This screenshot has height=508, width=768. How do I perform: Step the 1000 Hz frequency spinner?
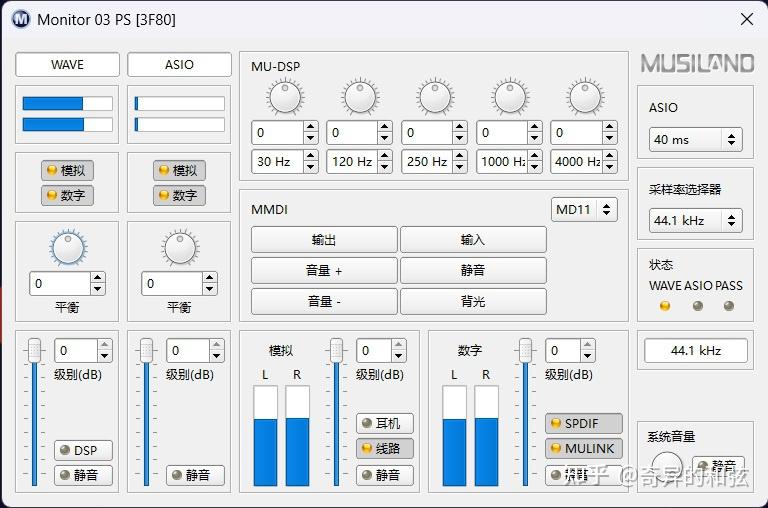pos(535,162)
